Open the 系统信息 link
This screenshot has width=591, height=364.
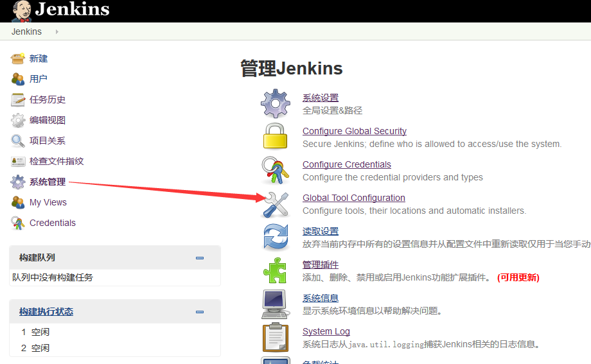tap(321, 298)
